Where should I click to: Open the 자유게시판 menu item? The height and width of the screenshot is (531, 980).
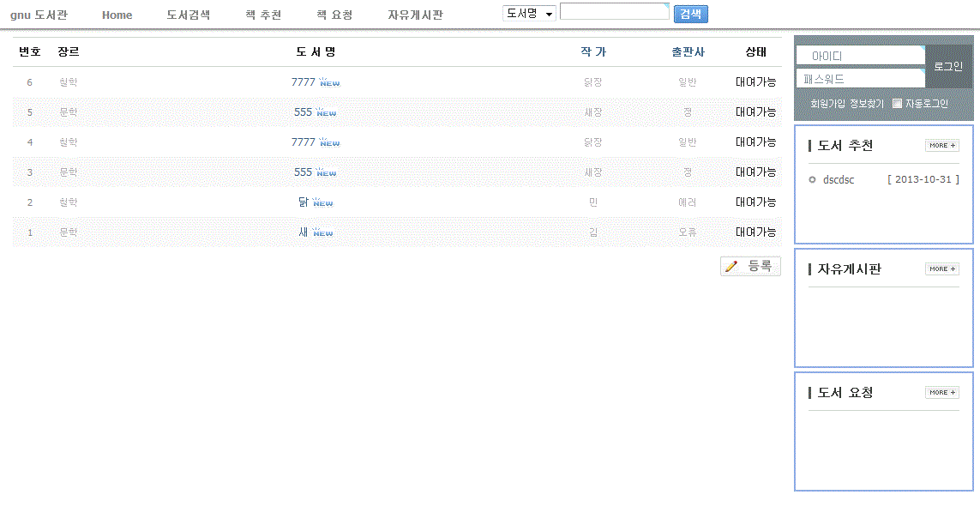pyautogui.click(x=415, y=15)
